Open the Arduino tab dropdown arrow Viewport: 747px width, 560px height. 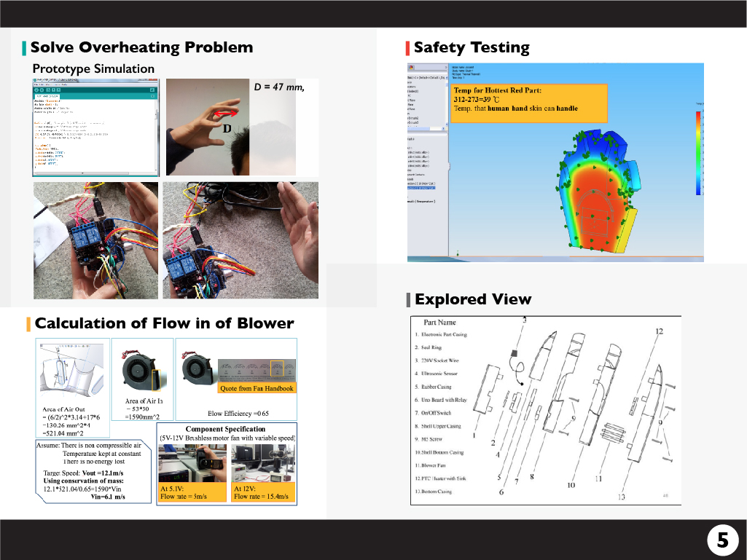(153, 97)
